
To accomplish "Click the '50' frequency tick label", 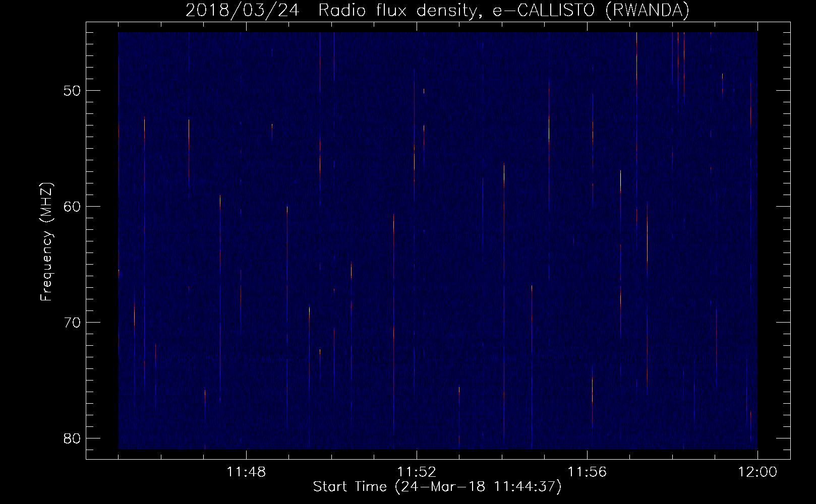I will coord(73,91).
